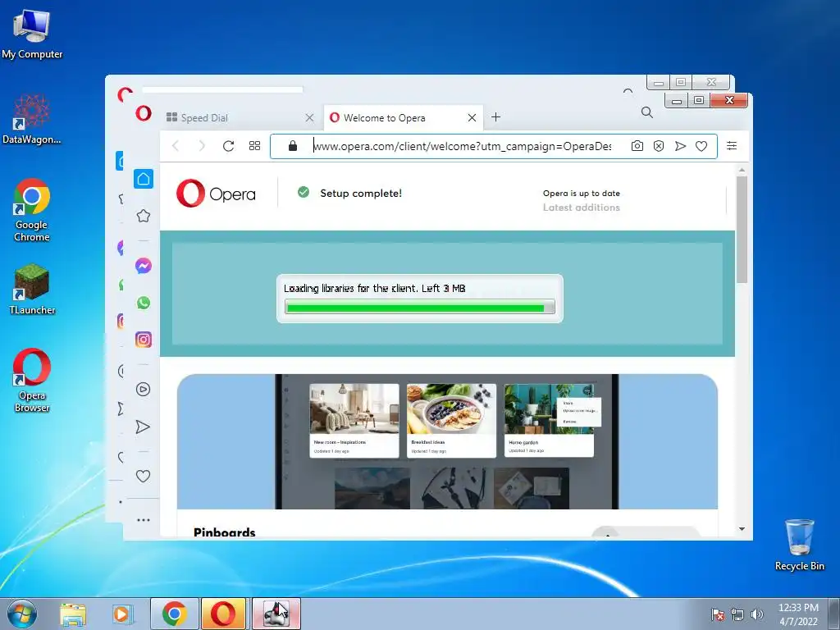Open the Windows Start menu
This screenshot has width=840, height=630.
coord(21,614)
